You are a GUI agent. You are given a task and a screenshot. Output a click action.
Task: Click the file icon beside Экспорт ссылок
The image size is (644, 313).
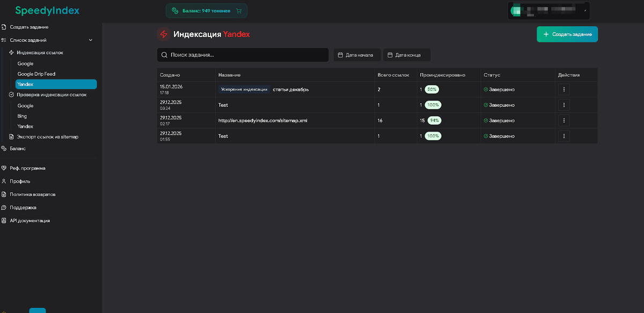(11, 137)
